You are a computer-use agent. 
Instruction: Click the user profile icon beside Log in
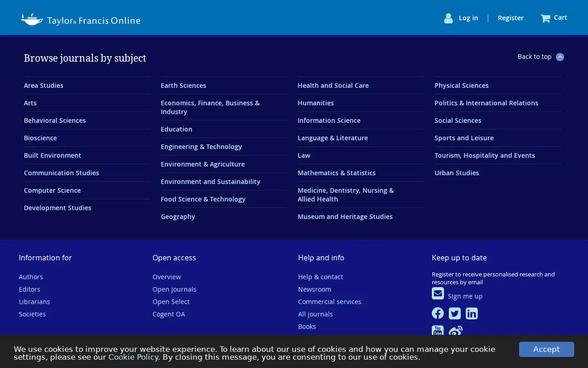tap(448, 18)
